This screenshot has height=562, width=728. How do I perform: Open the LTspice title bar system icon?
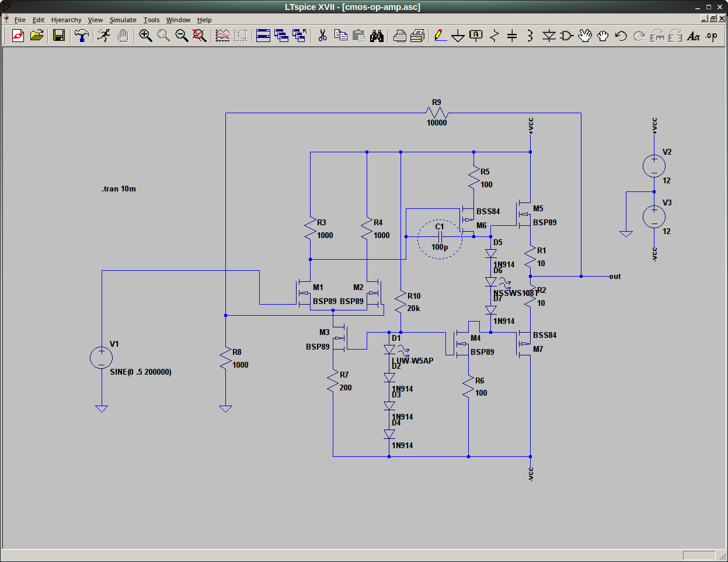pyautogui.click(x=7, y=6)
